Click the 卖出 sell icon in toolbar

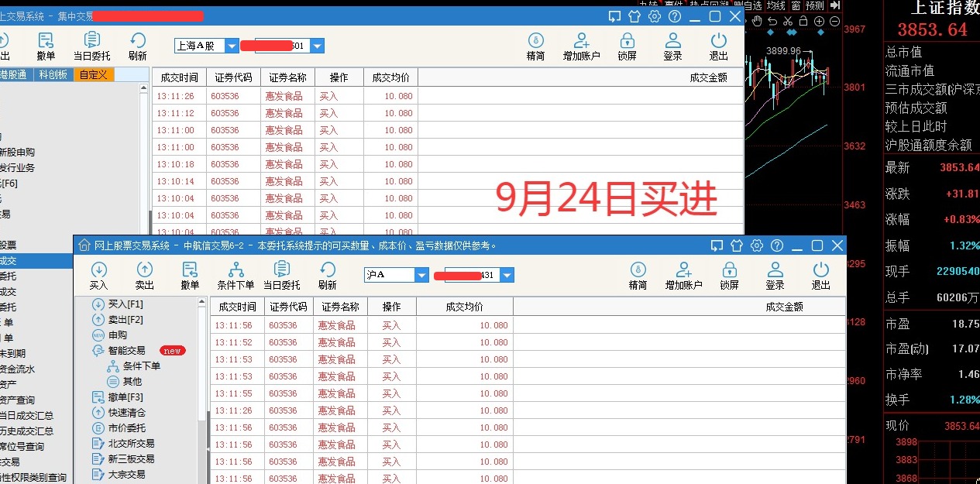tap(145, 274)
